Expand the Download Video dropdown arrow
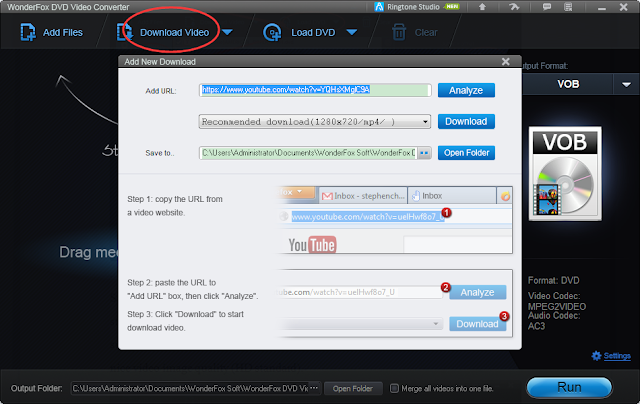The image size is (640, 404). [x=227, y=32]
